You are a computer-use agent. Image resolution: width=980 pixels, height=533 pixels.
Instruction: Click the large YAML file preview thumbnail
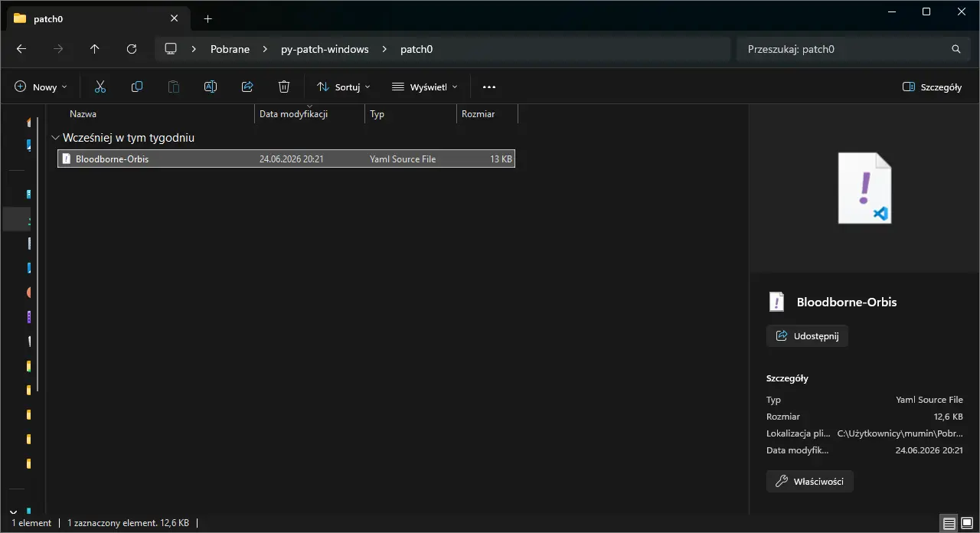(864, 188)
